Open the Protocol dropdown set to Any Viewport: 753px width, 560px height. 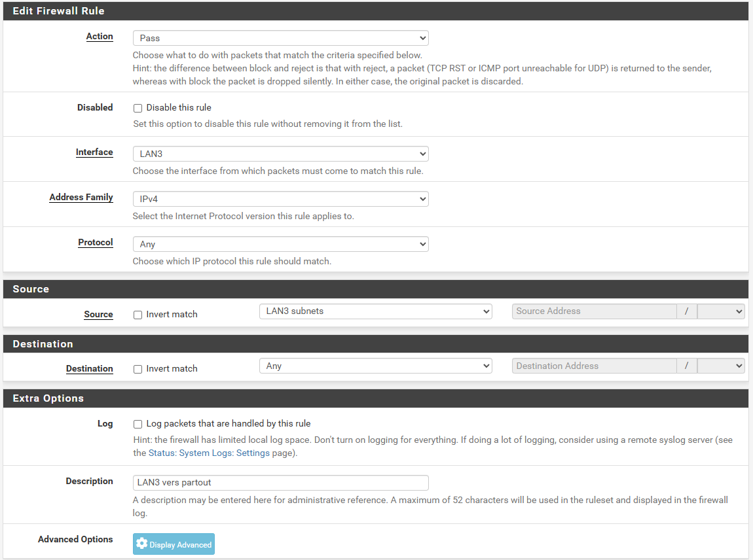pos(280,244)
